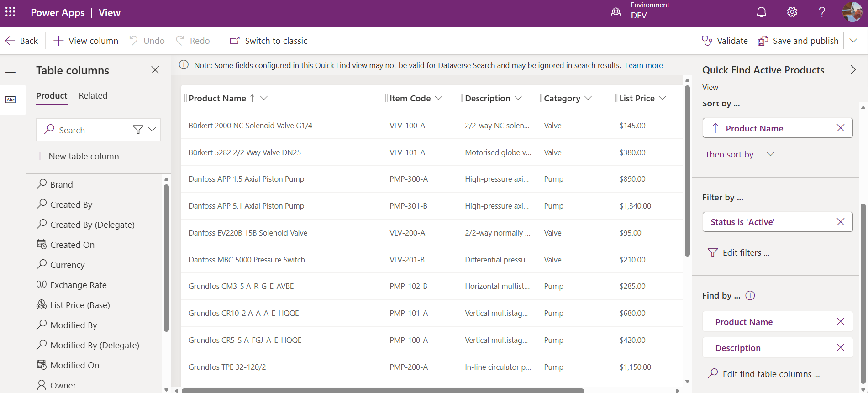Click Switch to classic
868x393 pixels.
(x=268, y=41)
